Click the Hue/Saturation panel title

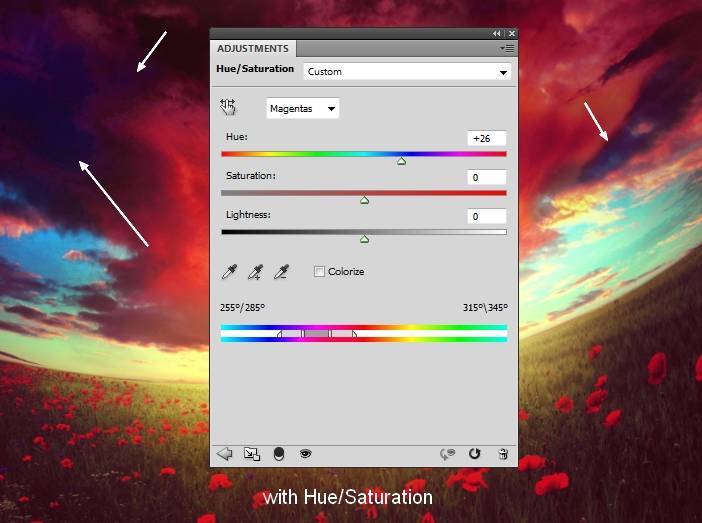[x=255, y=69]
